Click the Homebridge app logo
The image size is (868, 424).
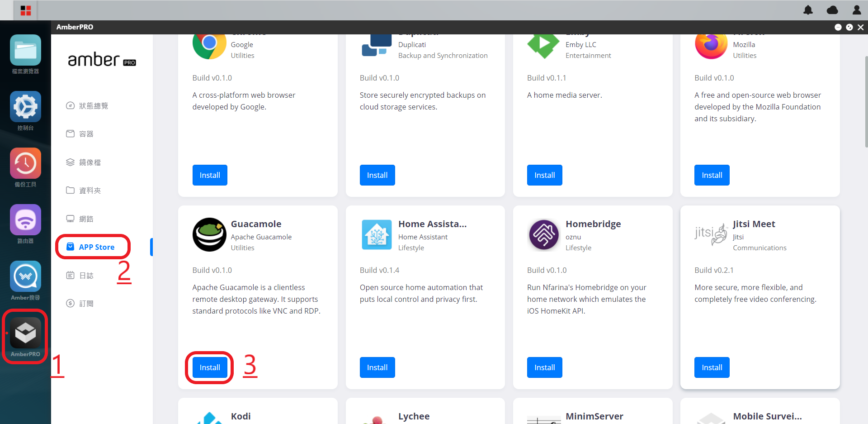point(544,234)
